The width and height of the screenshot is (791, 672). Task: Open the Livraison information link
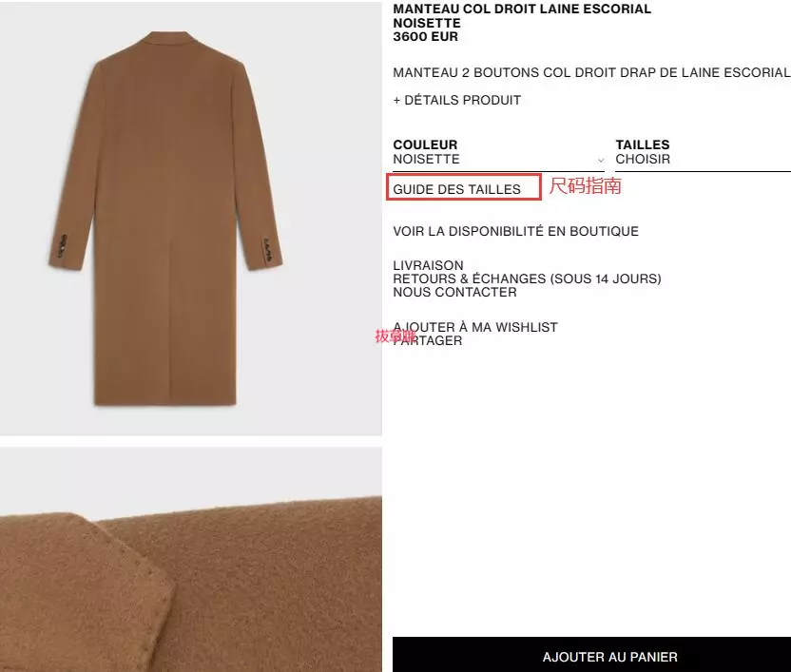pyautogui.click(x=428, y=265)
